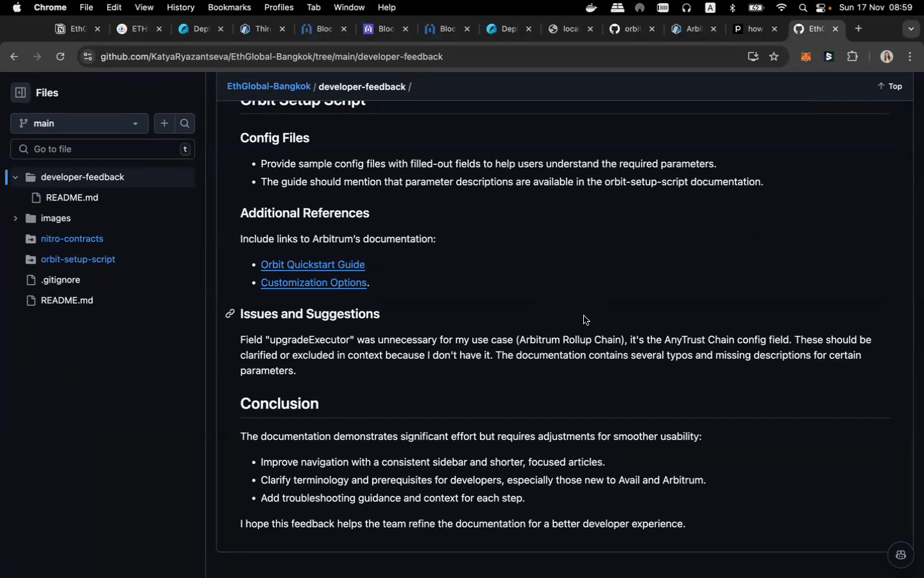Image resolution: width=924 pixels, height=578 pixels.
Task: Open the Customization Options link
Action: (314, 283)
